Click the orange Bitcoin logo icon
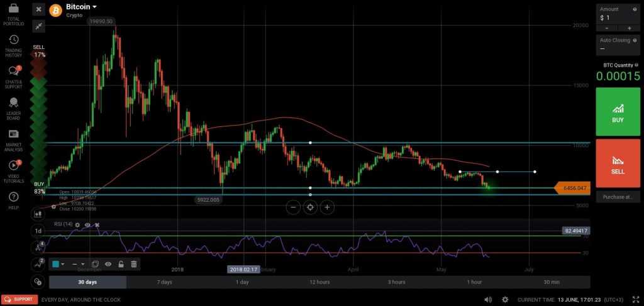The image size is (644, 306). (55, 10)
